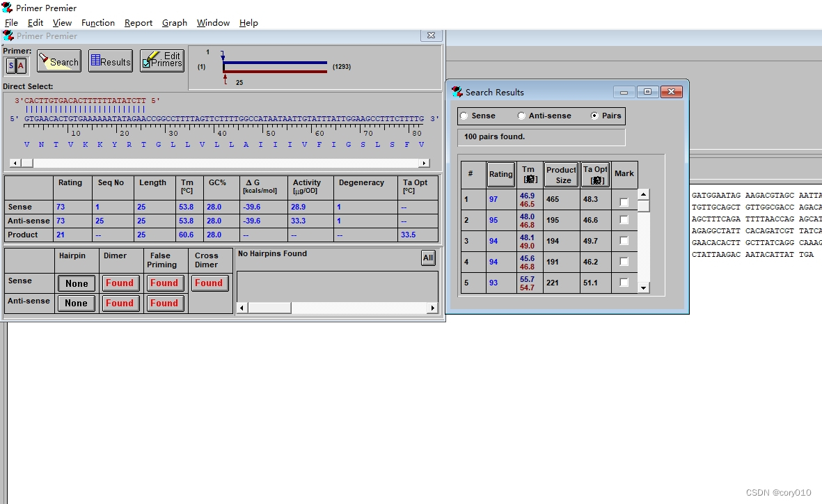Select result row with product size 191
The width and height of the screenshot is (822, 504).
[x=549, y=262]
